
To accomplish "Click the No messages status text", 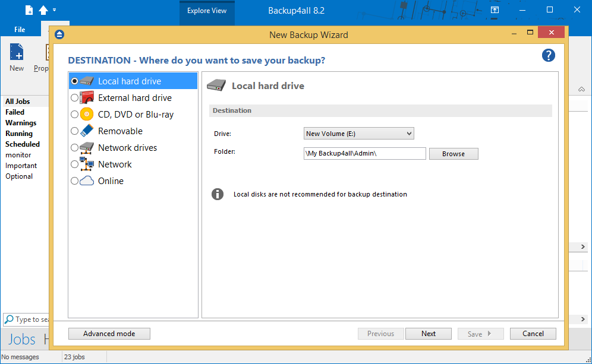I will pos(20,357).
